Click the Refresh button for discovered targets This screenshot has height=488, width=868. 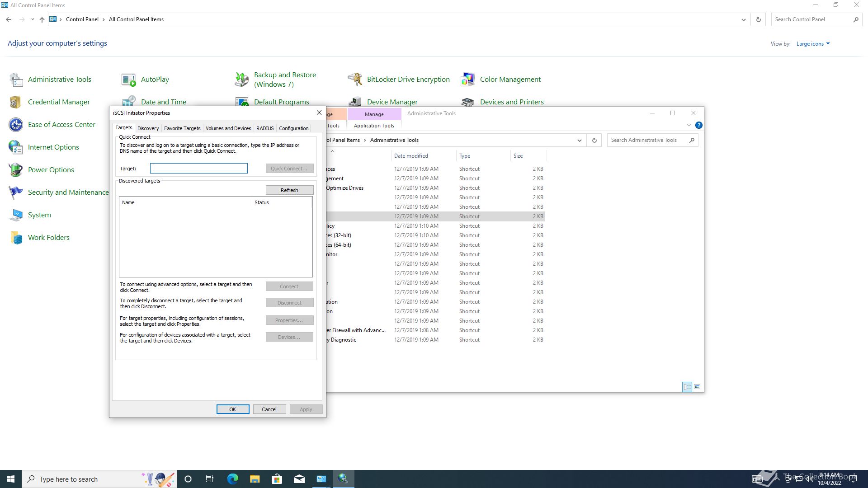(x=289, y=190)
